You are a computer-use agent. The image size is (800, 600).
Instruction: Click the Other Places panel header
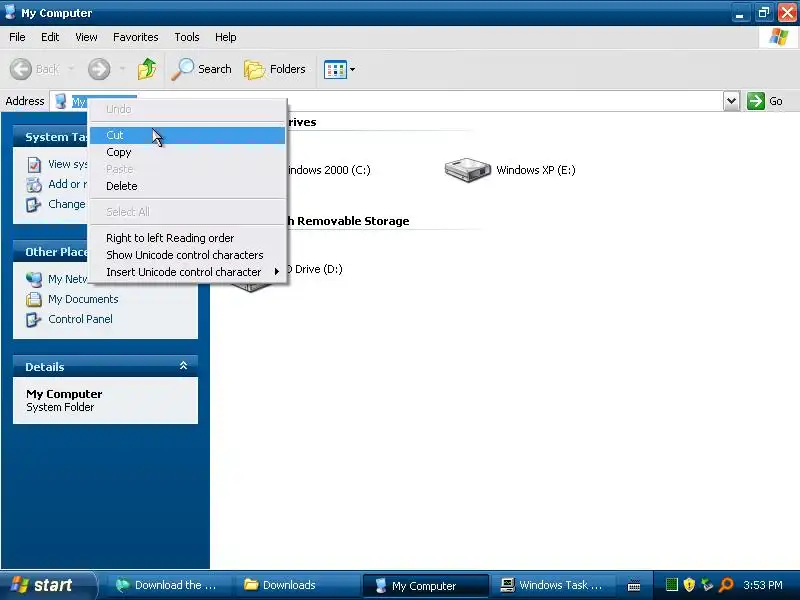coord(51,252)
